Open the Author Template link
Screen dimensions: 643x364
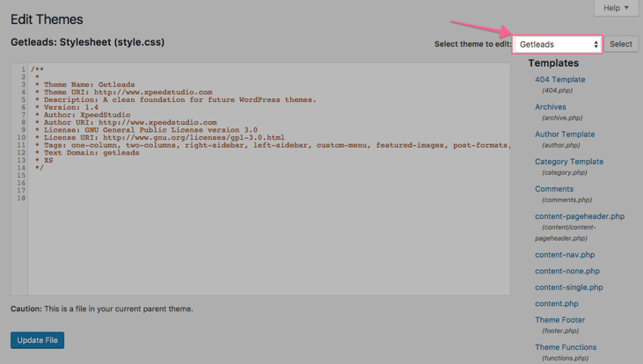click(565, 135)
